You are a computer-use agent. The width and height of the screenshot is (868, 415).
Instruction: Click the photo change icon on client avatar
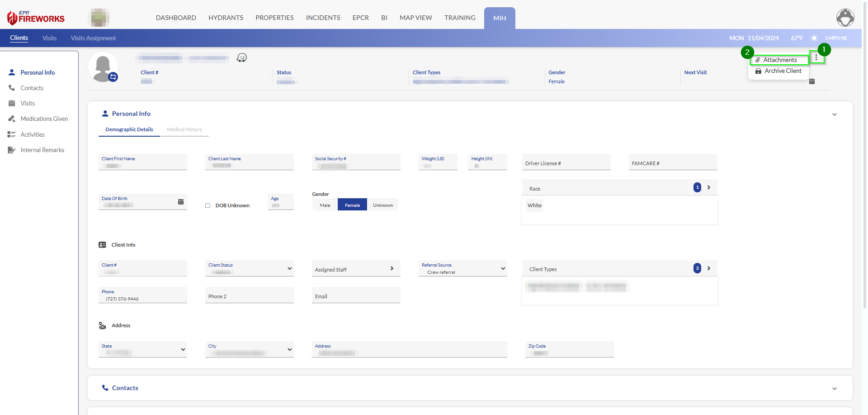(x=113, y=77)
